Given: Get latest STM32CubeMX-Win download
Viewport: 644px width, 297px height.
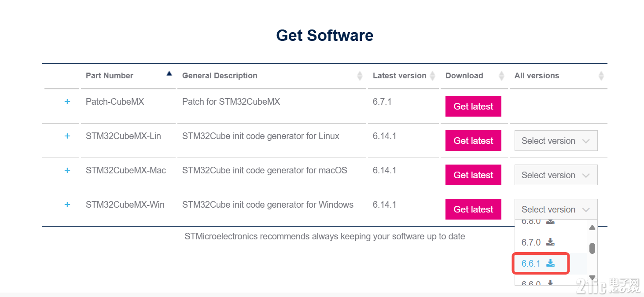Looking at the screenshot, I should pyautogui.click(x=473, y=209).
